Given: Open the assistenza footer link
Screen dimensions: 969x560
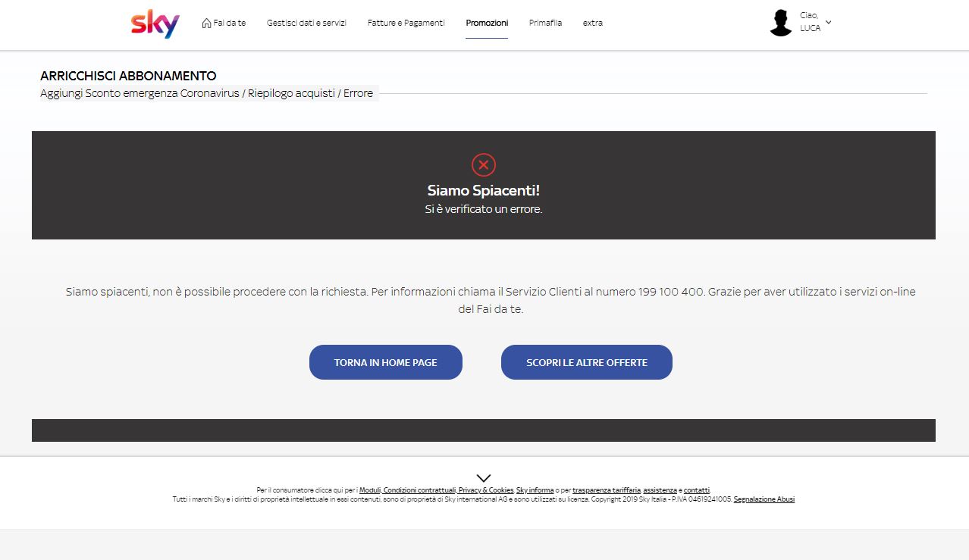Looking at the screenshot, I should point(660,490).
